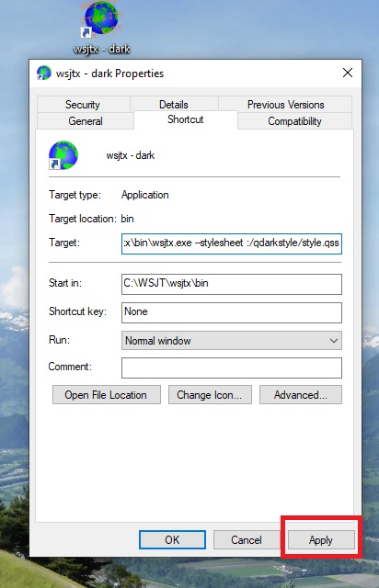Click the Apply button

coord(321,539)
